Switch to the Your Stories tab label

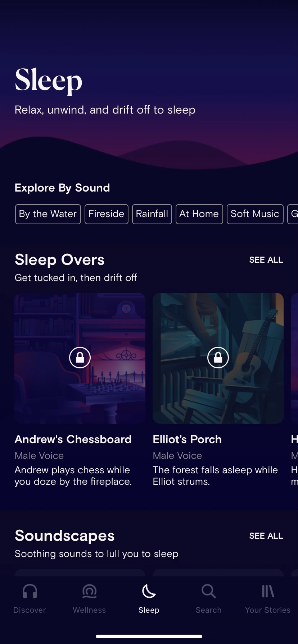268,610
